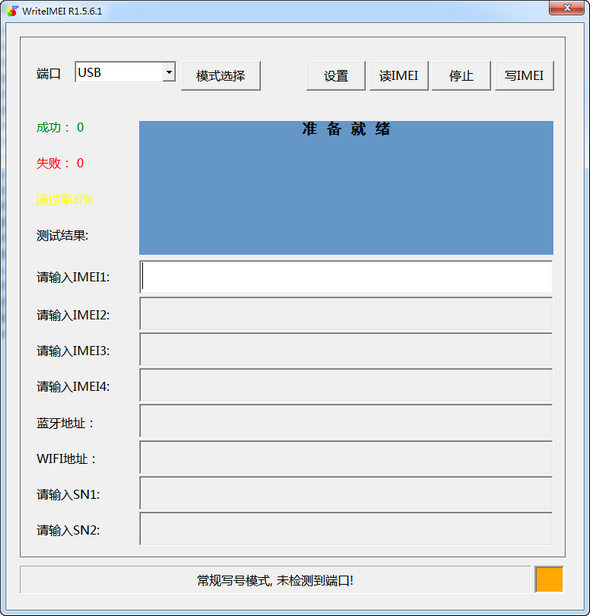Focus the IMEI1 input field
Viewport: 590px width, 616px height.
point(346,277)
